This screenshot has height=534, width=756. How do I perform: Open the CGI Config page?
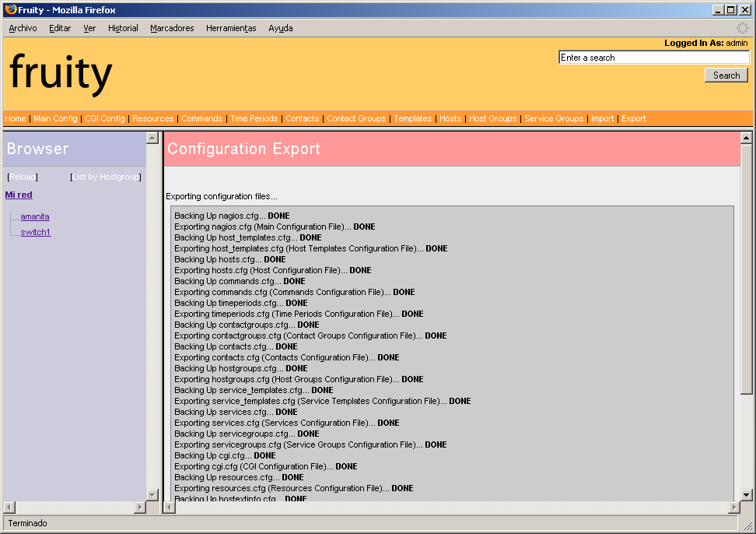click(x=105, y=118)
